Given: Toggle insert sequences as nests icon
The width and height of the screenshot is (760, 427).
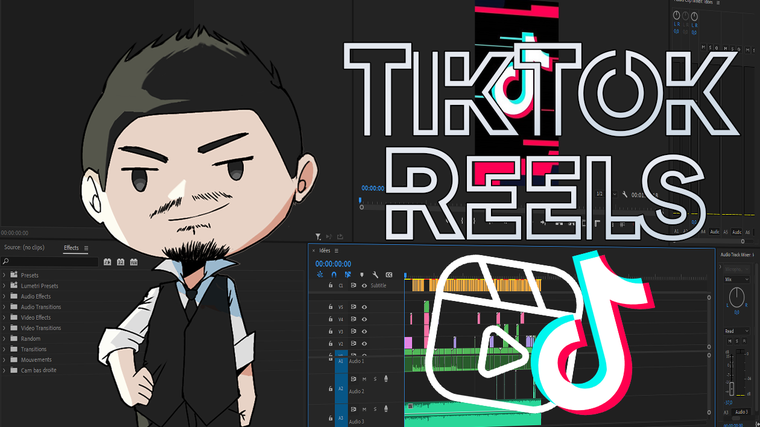Looking at the screenshot, I should (x=320, y=274).
